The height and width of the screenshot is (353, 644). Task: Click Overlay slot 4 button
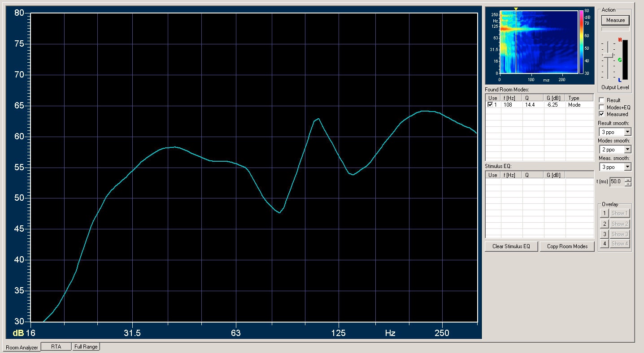605,244
